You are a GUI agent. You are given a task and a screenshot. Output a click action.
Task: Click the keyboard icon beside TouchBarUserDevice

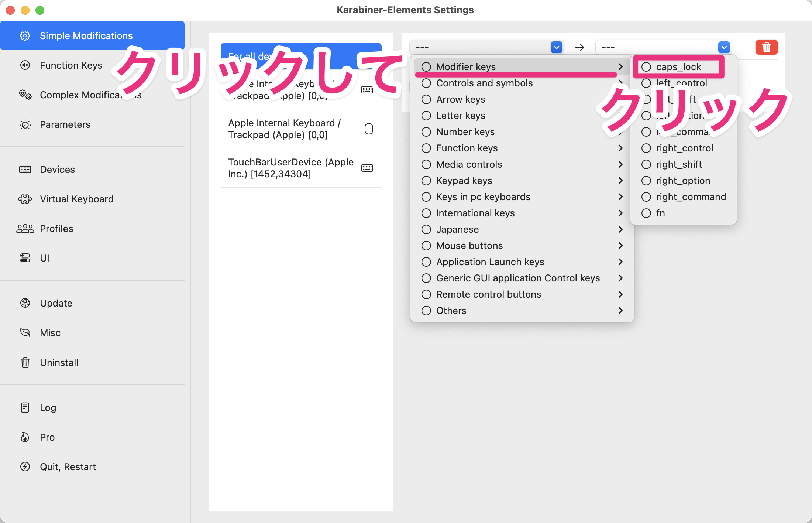click(368, 168)
